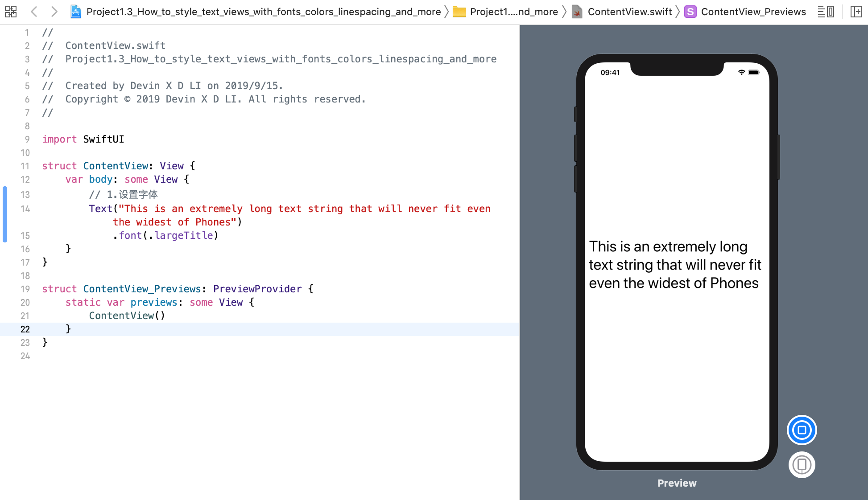Viewport: 868px width, 500px height.
Task: Click line number 22 in the gutter
Action: (25, 329)
